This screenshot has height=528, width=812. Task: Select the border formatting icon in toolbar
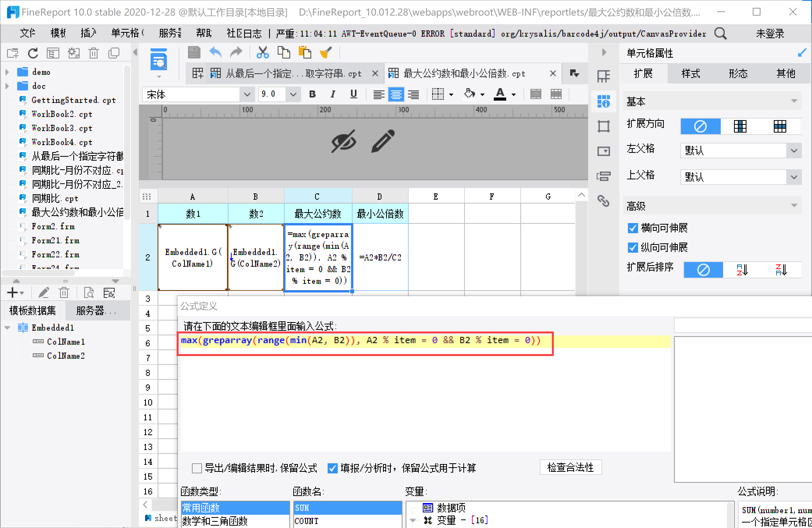(x=438, y=94)
